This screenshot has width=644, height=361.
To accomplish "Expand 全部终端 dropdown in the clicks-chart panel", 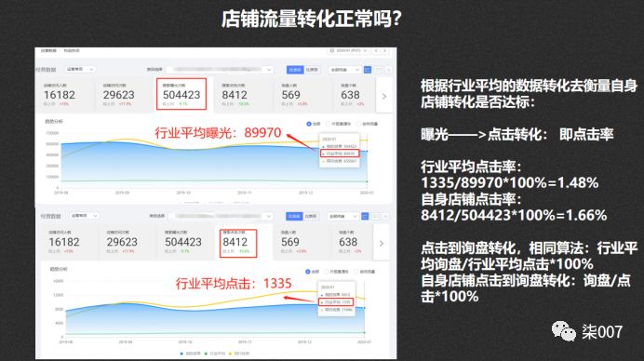I will click(x=343, y=217).
